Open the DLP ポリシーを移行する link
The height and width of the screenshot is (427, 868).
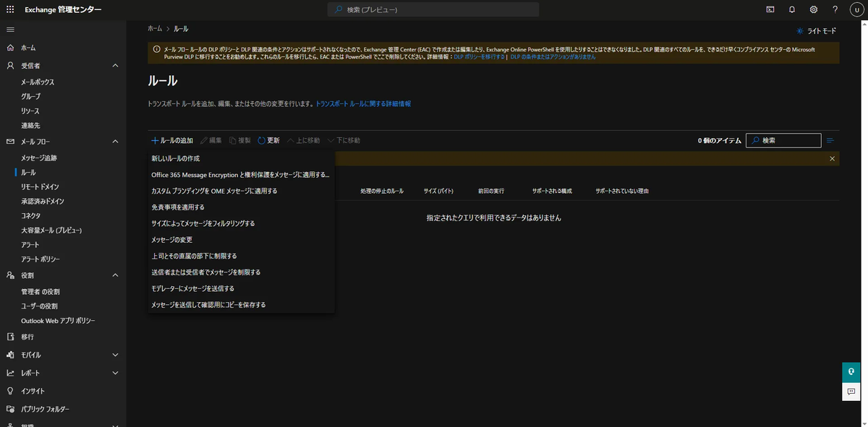479,56
